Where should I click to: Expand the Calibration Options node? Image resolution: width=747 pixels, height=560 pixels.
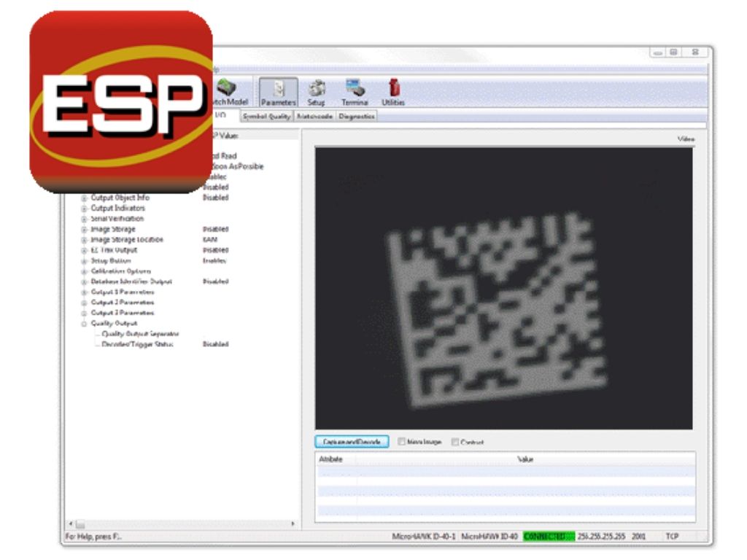pyautogui.click(x=84, y=271)
